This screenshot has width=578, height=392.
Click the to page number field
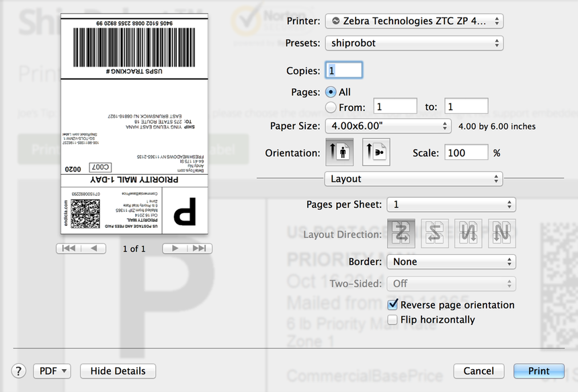(466, 107)
